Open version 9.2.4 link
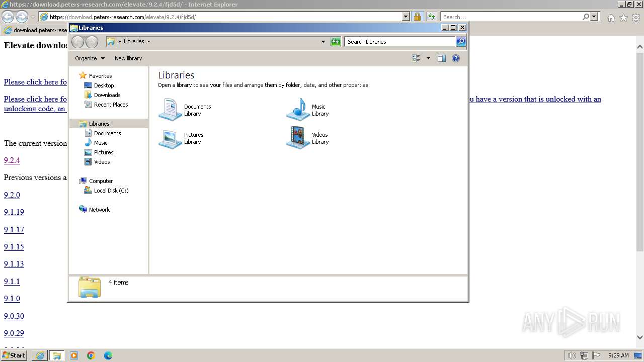The width and height of the screenshot is (644, 362). point(12,160)
